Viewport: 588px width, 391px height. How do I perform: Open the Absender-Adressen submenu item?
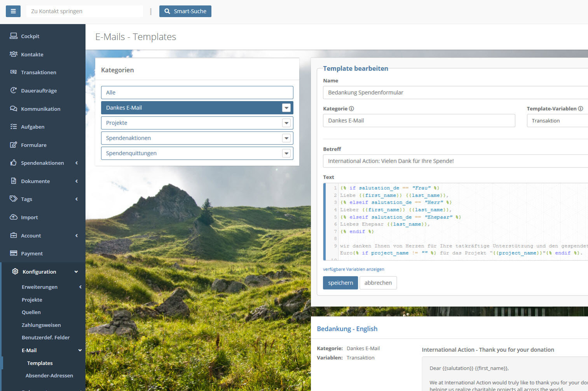(49, 375)
